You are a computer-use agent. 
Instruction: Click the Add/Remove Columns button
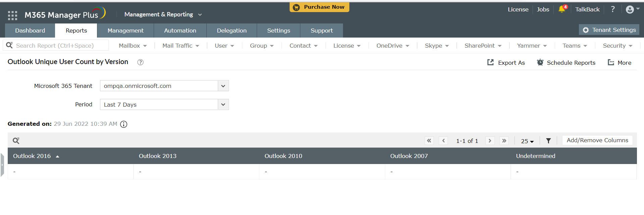click(597, 140)
